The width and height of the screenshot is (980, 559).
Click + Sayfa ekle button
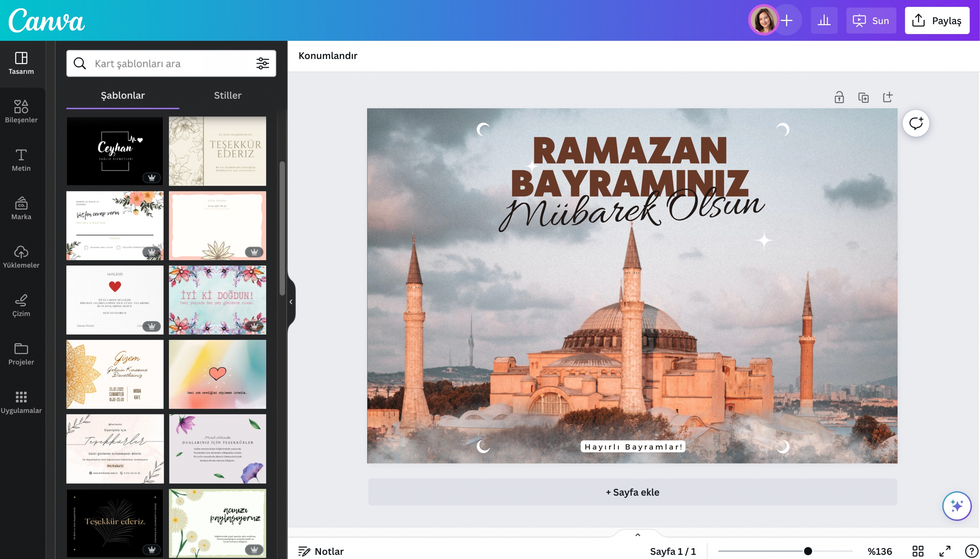[x=632, y=492]
